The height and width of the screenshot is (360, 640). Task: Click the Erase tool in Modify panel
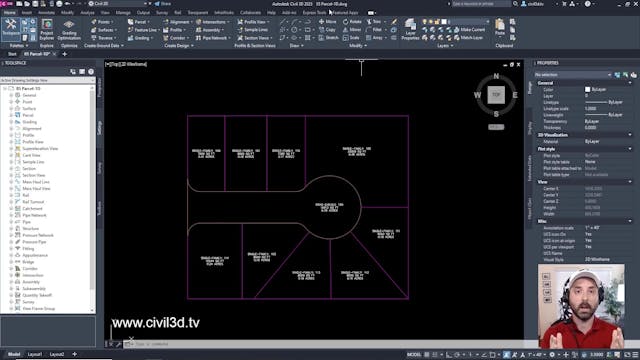(394, 22)
